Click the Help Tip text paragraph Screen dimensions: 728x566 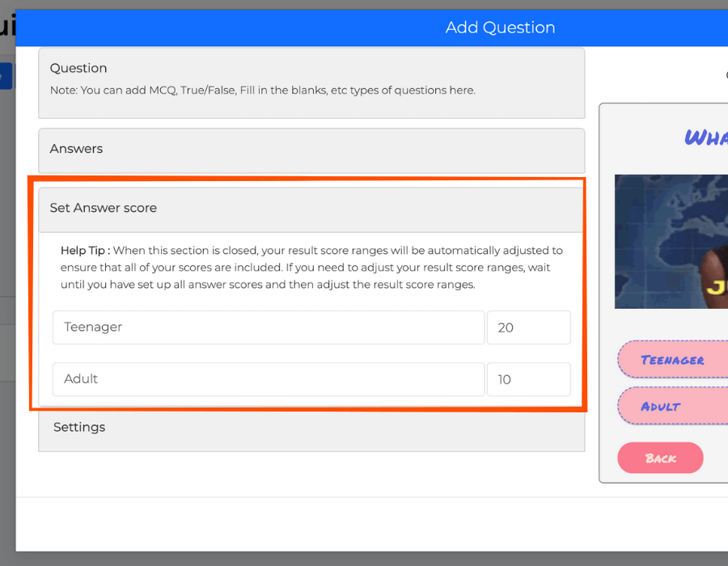(x=311, y=268)
